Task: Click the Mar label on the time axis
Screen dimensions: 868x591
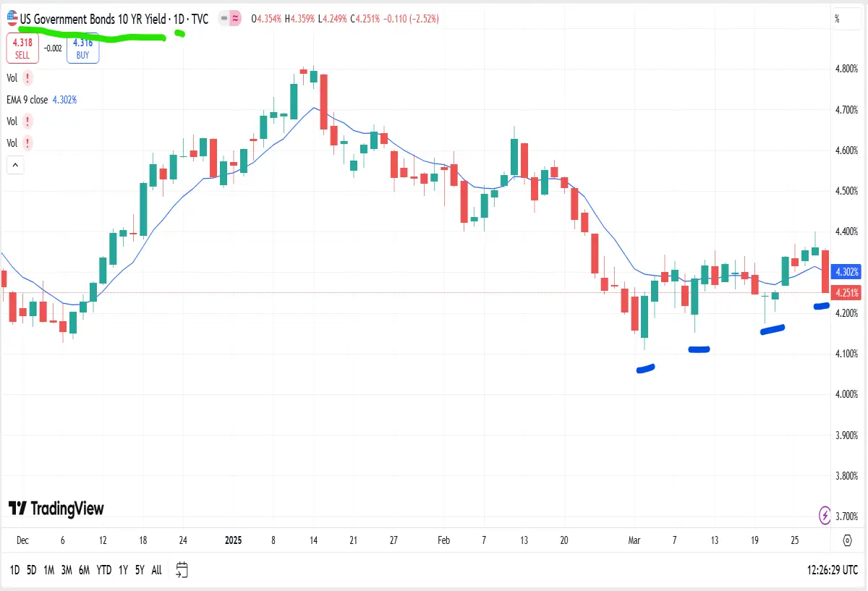Action: (635, 540)
